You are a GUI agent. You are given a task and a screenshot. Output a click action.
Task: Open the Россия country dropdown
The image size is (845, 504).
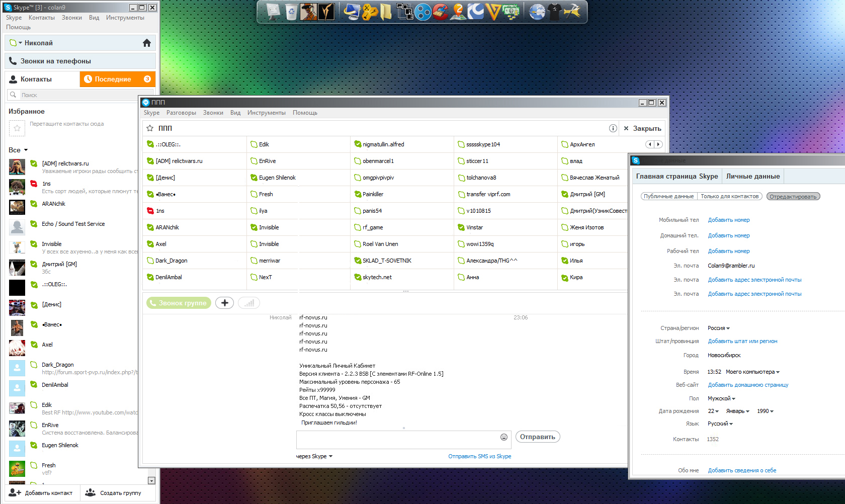[718, 328]
